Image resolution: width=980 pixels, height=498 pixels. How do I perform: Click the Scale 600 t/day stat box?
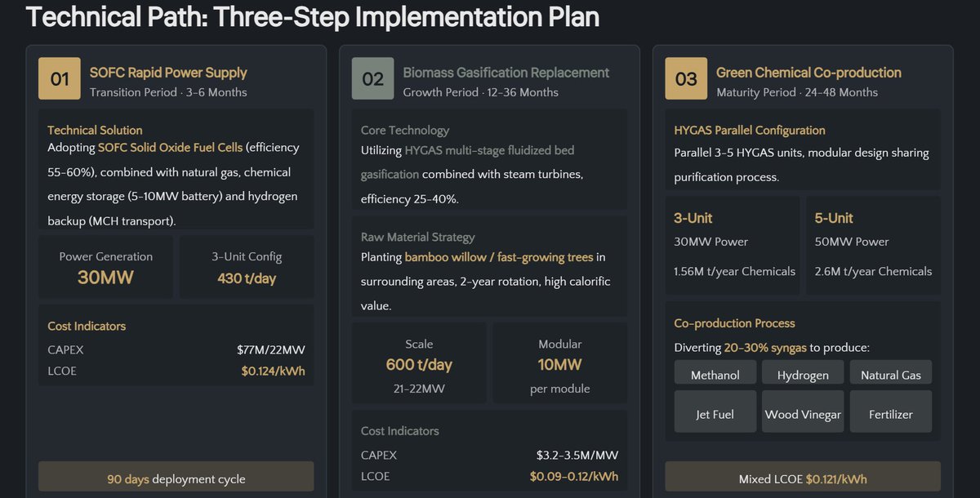419,363
